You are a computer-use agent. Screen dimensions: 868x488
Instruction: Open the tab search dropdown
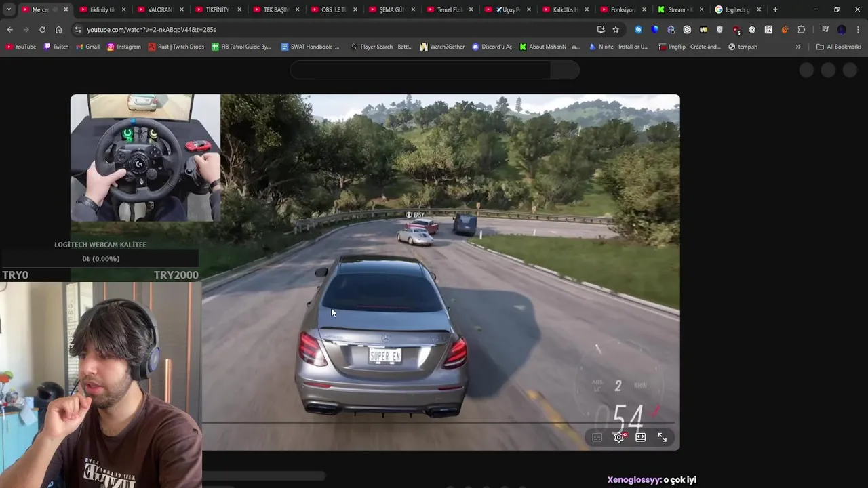(x=8, y=9)
